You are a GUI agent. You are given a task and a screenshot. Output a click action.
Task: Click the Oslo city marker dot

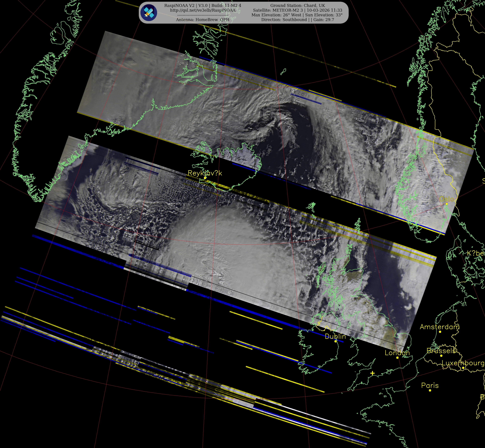click(x=447, y=204)
